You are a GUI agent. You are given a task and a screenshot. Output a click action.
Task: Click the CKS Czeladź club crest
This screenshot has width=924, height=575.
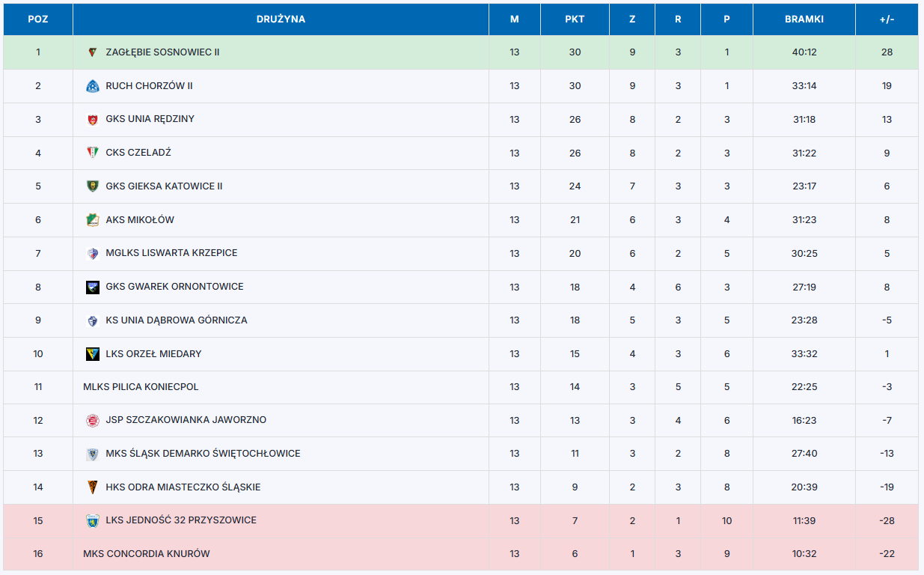(x=92, y=153)
